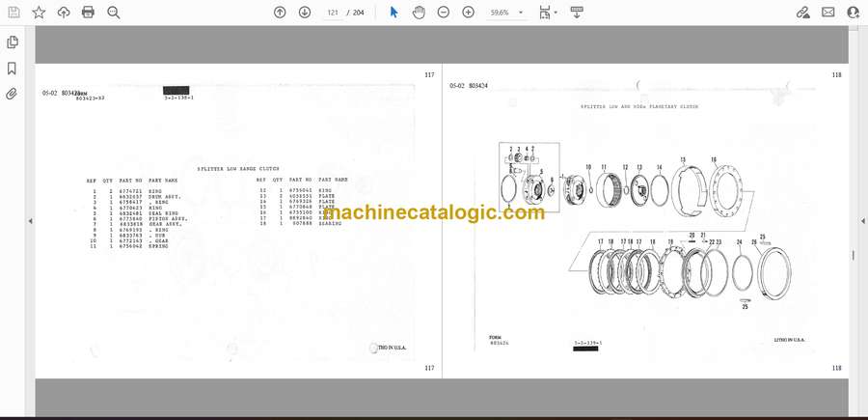
Task: Send the file by email envelope icon
Action: (x=828, y=13)
